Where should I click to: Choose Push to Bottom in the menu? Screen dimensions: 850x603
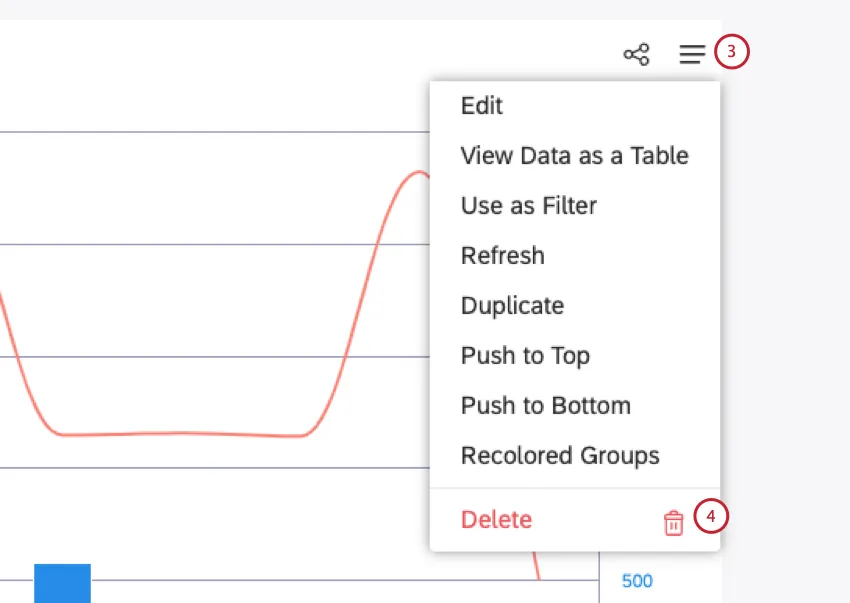[x=545, y=406]
